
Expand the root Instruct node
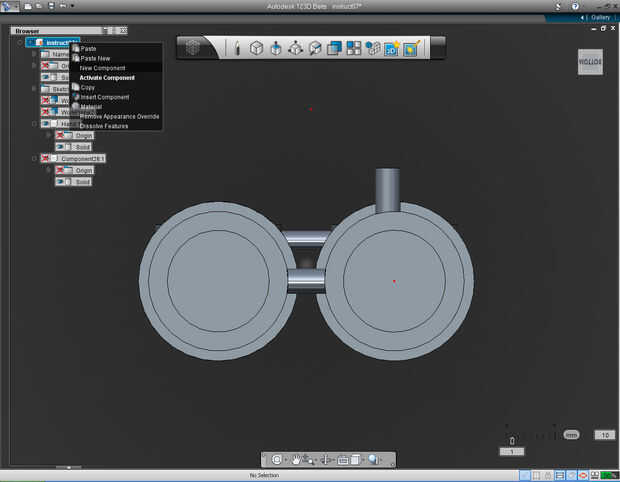20,42
